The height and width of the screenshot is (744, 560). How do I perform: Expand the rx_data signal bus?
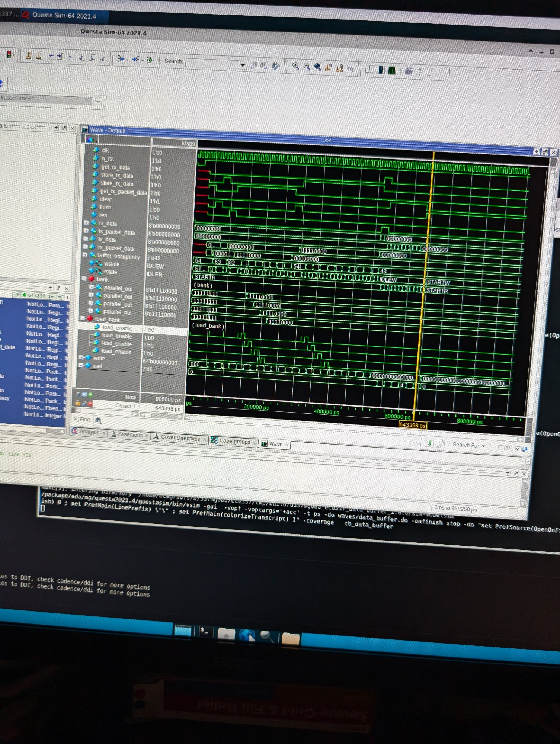tap(86, 222)
